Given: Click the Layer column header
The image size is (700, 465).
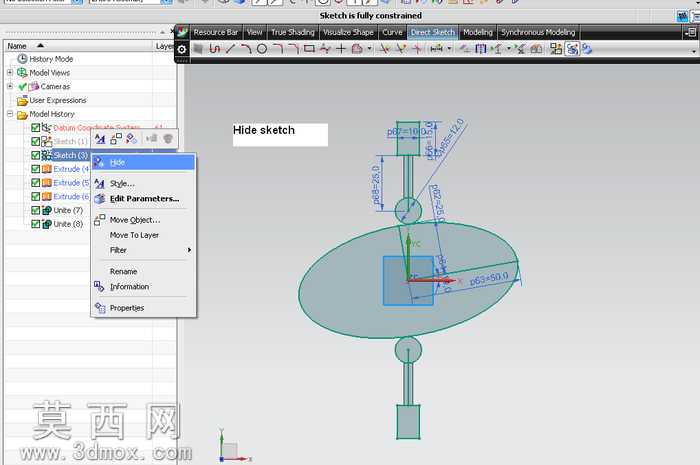Looking at the screenshot, I should point(164,46).
